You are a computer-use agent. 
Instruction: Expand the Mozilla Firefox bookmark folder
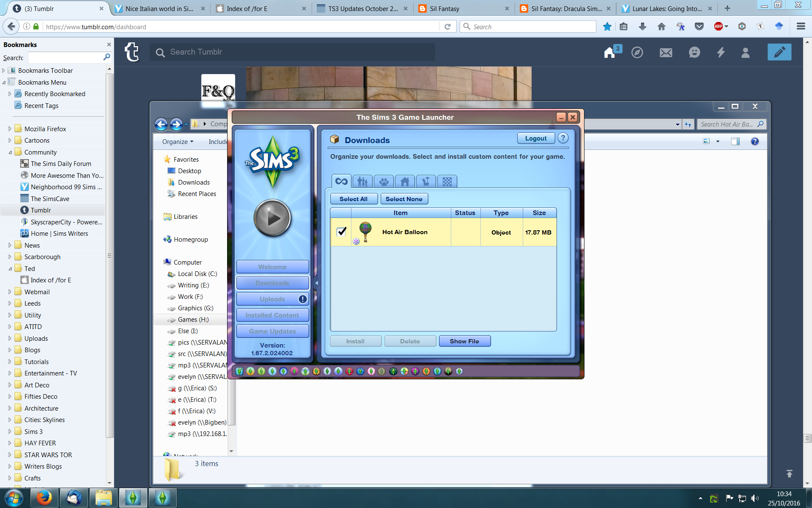click(x=10, y=129)
